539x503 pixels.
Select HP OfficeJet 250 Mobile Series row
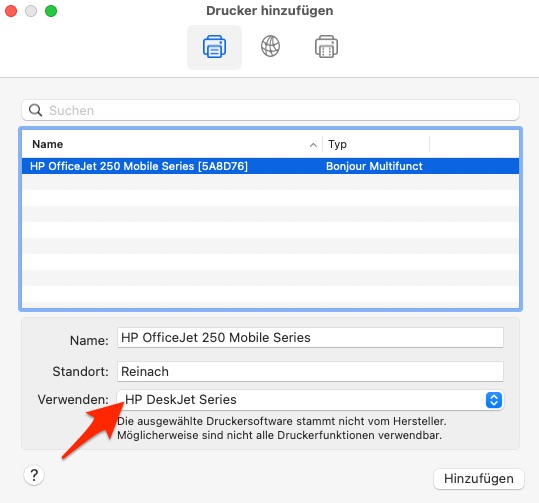[x=271, y=166]
